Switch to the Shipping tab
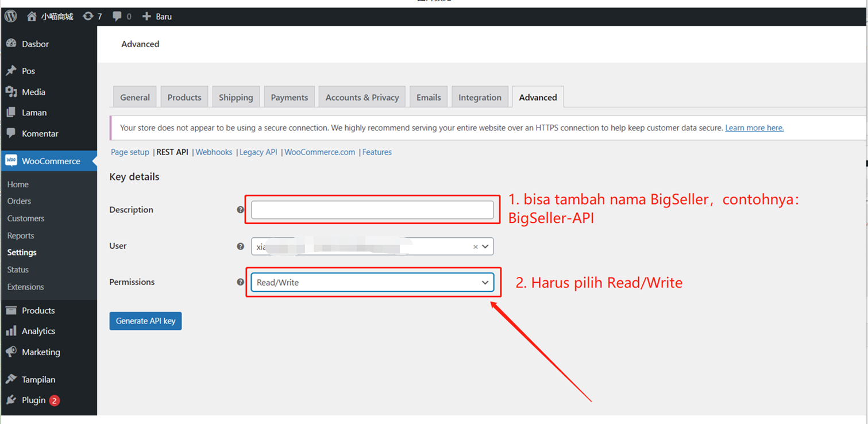Image resolution: width=868 pixels, height=424 pixels. 236,97
